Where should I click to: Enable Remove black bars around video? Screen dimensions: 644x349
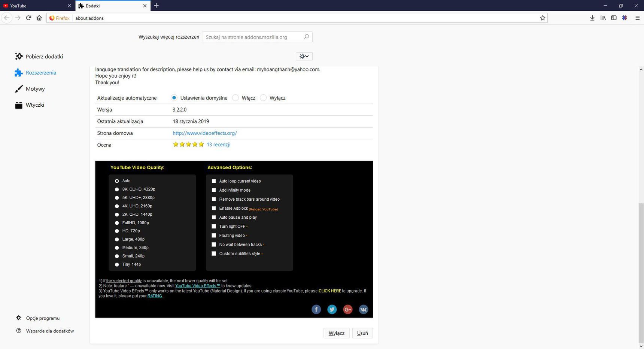click(214, 199)
